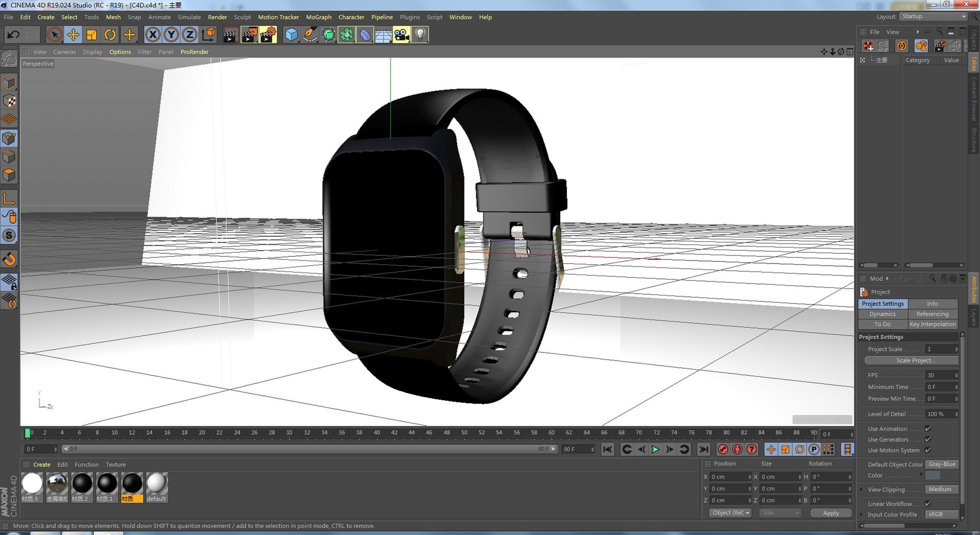This screenshot has height=535, width=980.
Task: Toggle Use Animation checkbox
Action: click(x=928, y=429)
